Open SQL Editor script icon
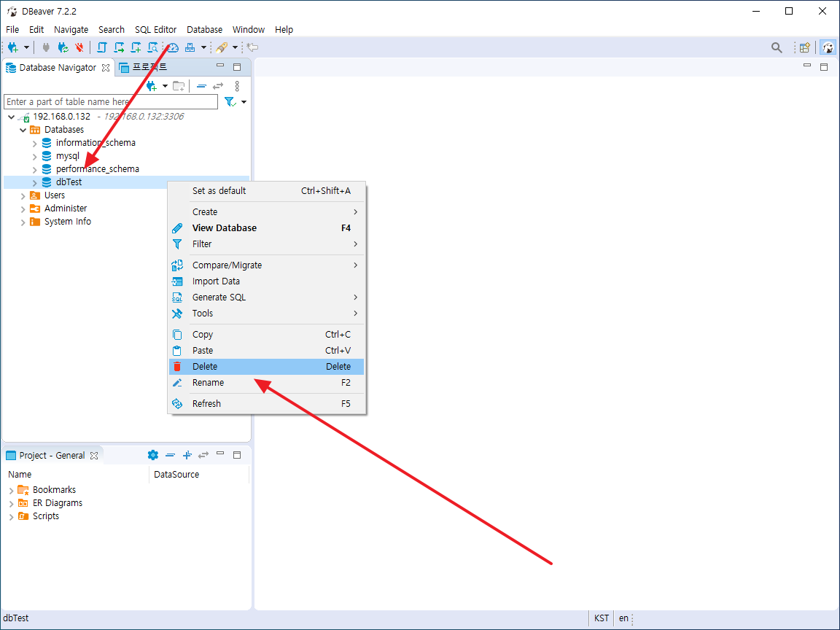The image size is (840, 630). (102, 47)
